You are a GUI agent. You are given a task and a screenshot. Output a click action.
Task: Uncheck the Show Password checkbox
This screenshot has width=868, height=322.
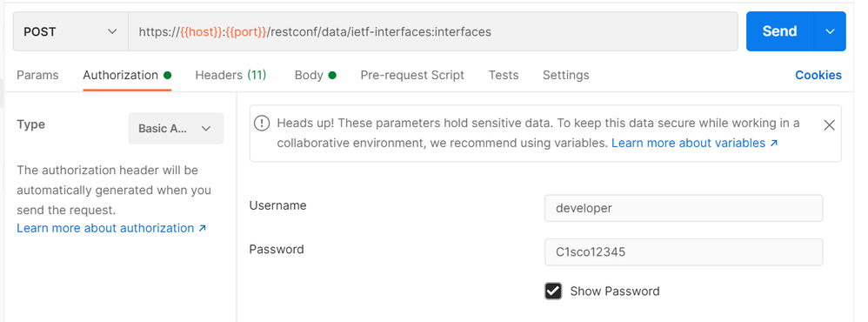(x=553, y=291)
